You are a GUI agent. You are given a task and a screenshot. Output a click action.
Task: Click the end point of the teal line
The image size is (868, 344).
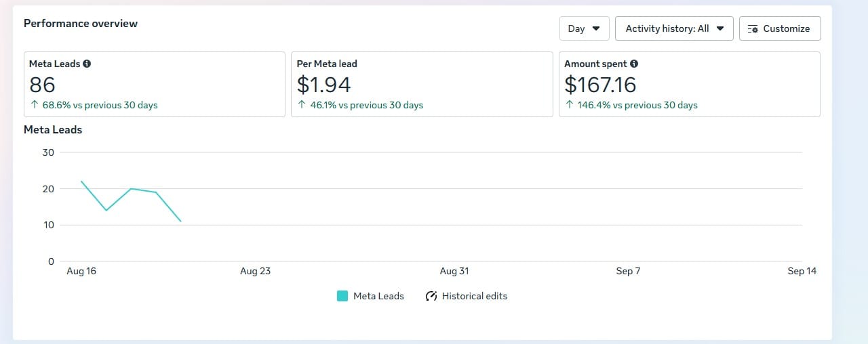(180, 221)
